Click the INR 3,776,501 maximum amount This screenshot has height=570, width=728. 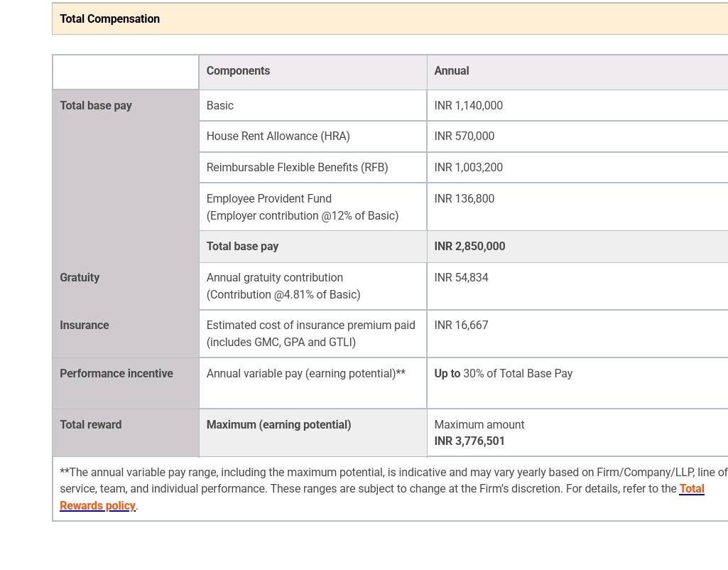click(469, 441)
